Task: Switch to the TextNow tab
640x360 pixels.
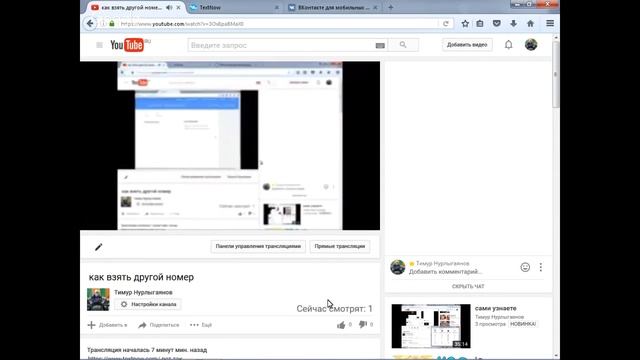Action: click(233, 7)
